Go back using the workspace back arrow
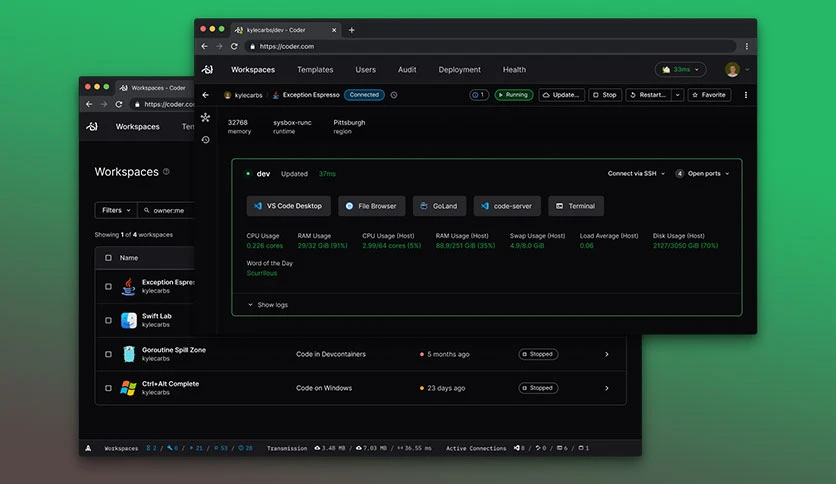The height and width of the screenshot is (484, 836). (206, 95)
